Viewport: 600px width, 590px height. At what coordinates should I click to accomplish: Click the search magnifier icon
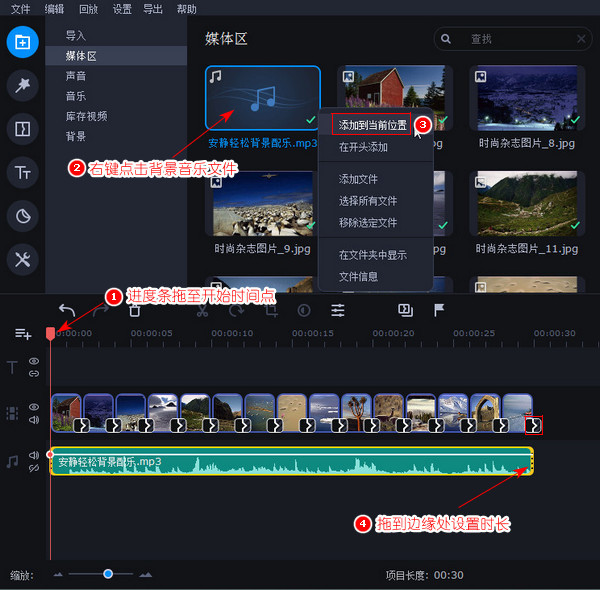446,39
